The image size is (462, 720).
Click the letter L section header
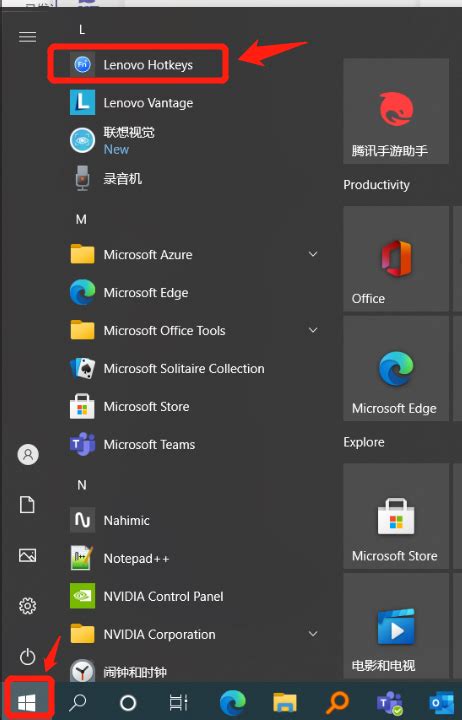coord(82,30)
